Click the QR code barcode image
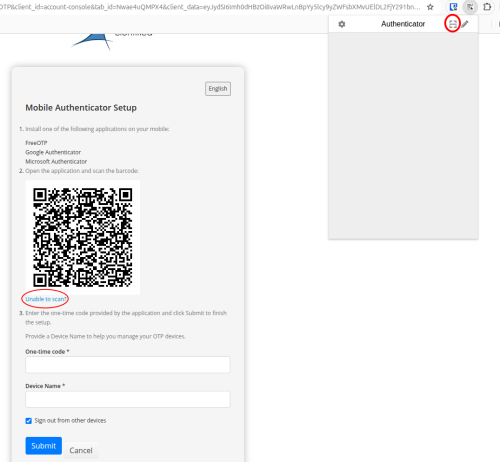This screenshot has height=462, width=500. [83, 237]
